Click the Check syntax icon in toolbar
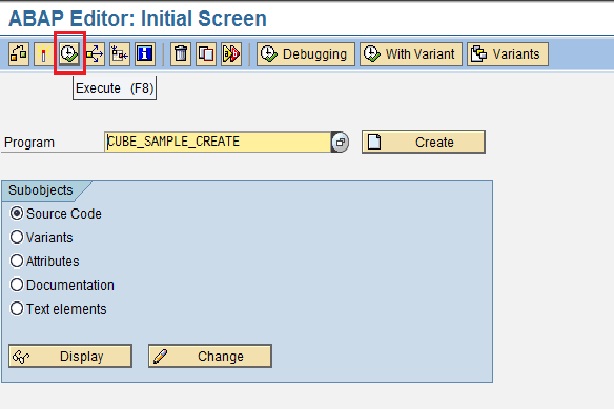This screenshot has height=410, width=614. pos(18,54)
